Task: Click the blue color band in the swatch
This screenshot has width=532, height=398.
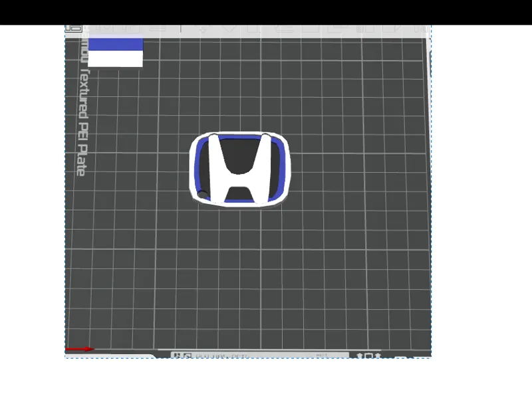Action: point(115,44)
